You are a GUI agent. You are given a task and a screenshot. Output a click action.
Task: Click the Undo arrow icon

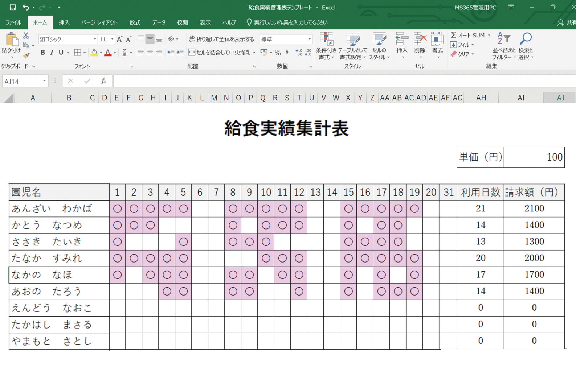pos(25,7)
